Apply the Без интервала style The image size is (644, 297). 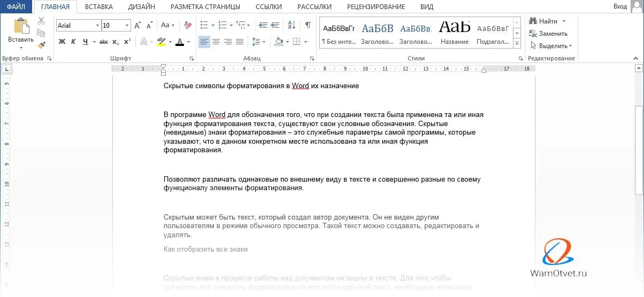tap(338, 33)
